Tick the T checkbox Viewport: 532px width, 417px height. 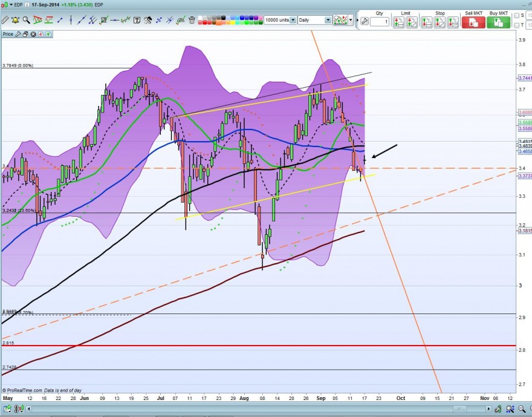tap(516, 25)
